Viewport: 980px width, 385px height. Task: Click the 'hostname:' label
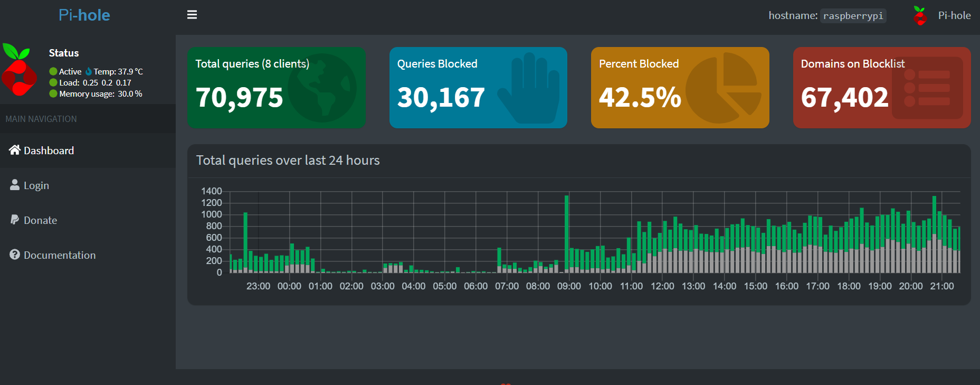click(793, 15)
